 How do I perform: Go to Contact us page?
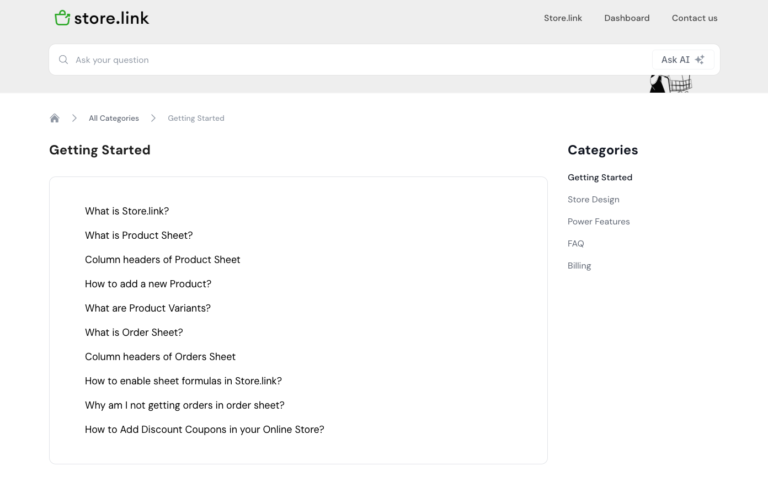pyautogui.click(x=694, y=18)
